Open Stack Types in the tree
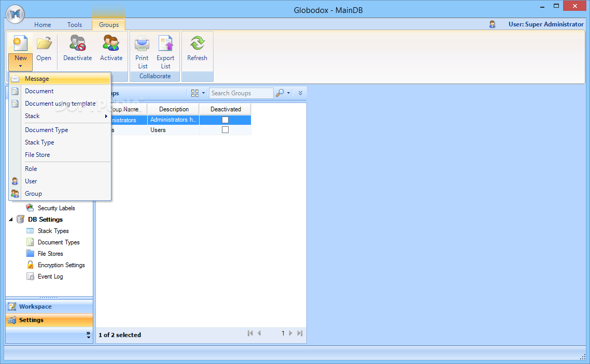The image size is (590, 364). 53,231
